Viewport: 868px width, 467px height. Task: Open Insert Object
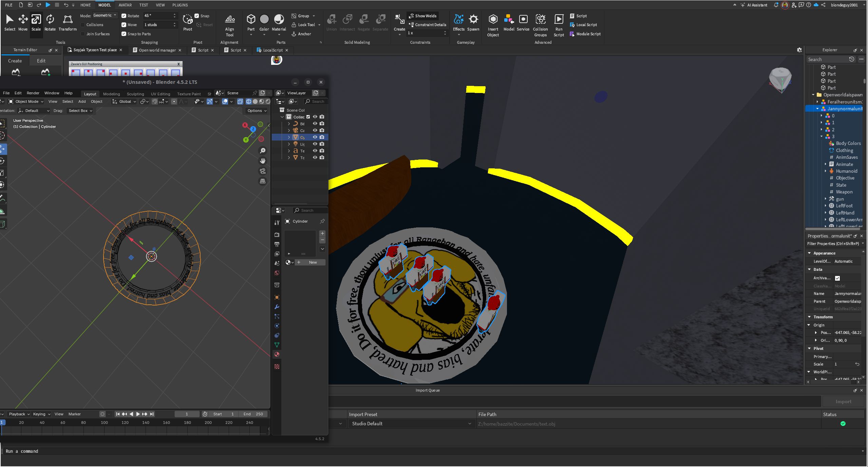point(493,25)
